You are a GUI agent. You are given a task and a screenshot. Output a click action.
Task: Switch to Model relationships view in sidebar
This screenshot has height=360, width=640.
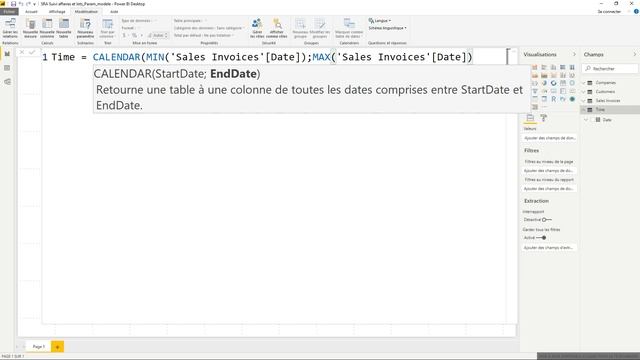[x=7, y=82]
